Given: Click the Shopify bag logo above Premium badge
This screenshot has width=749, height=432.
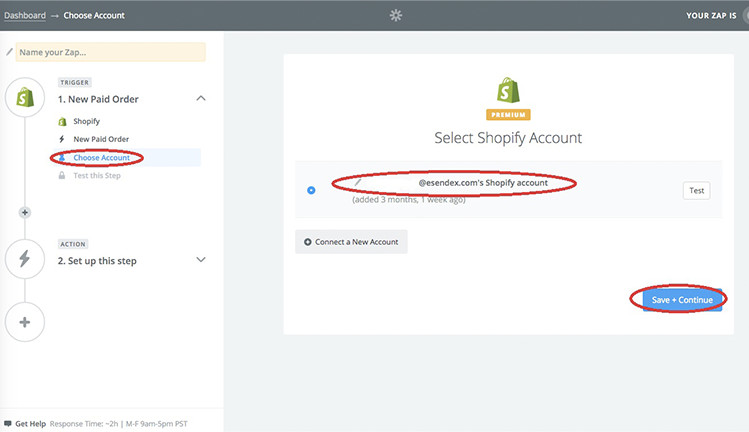Looking at the screenshot, I should 508,90.
